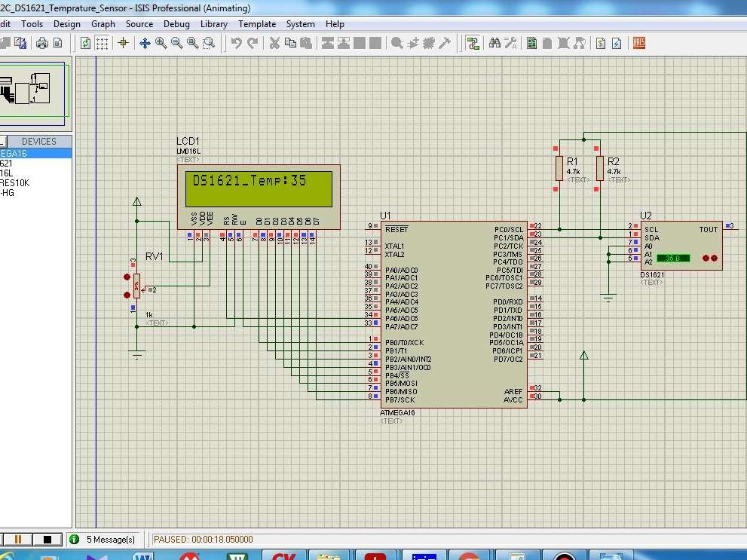Select the ATMEGA16 U1 chip body
The height and width of the screenshot is (560, 747).
tap(454, 314)
